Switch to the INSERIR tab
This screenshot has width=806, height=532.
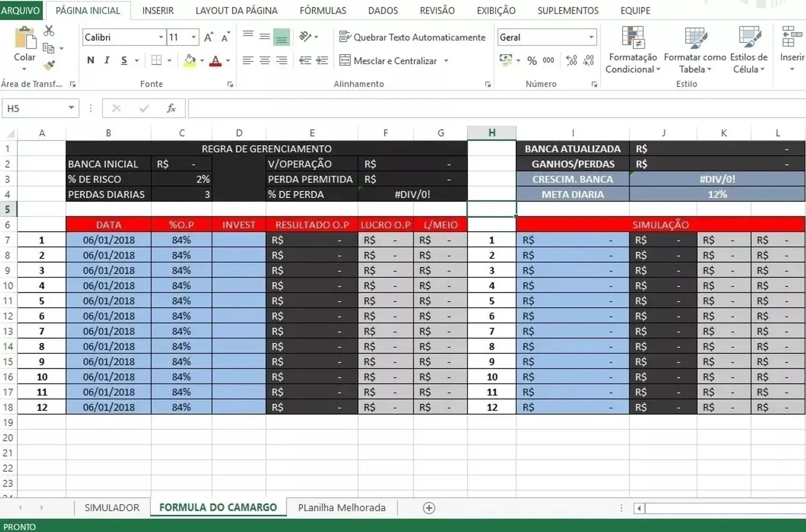pyautogui.click(x=158, y=10)
